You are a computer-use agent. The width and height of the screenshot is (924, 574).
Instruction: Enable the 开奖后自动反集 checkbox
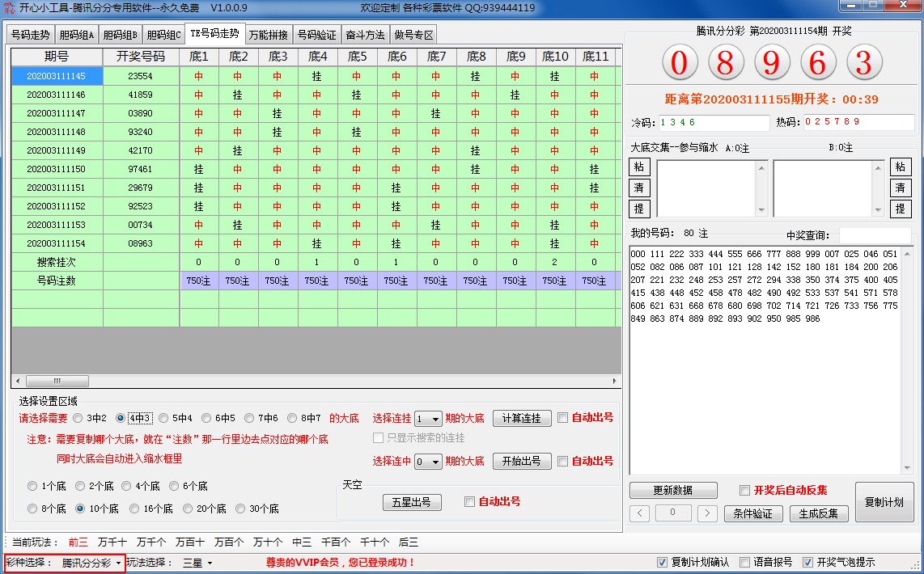coord(745,490)
